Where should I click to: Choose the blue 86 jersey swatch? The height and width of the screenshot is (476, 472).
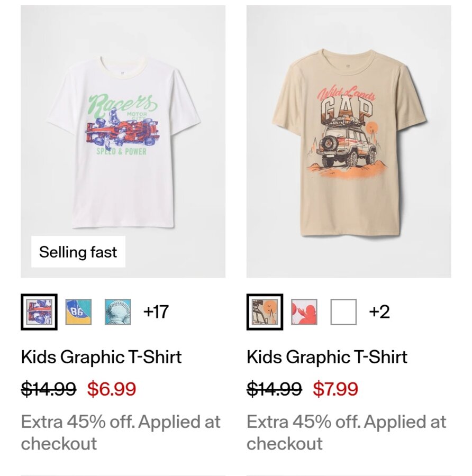tap(78, 312)
